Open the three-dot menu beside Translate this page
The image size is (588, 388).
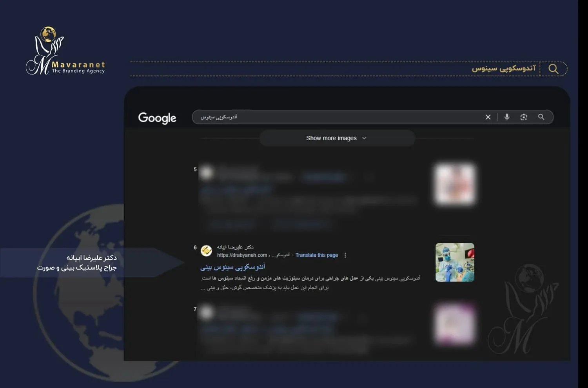[345, 255]
